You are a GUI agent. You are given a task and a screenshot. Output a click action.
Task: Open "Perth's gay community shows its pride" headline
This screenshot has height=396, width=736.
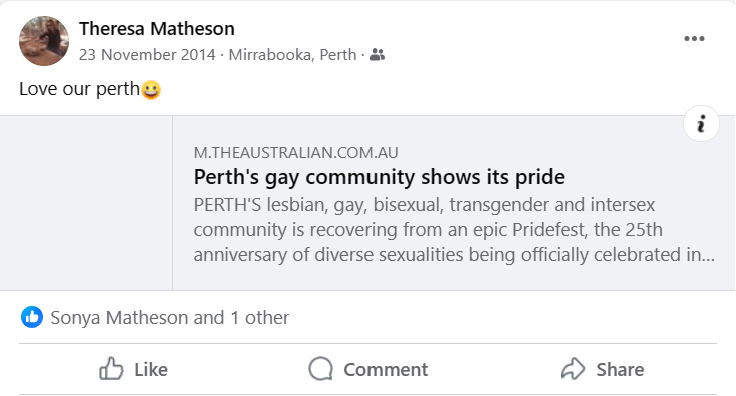click(x=379, y=177)
